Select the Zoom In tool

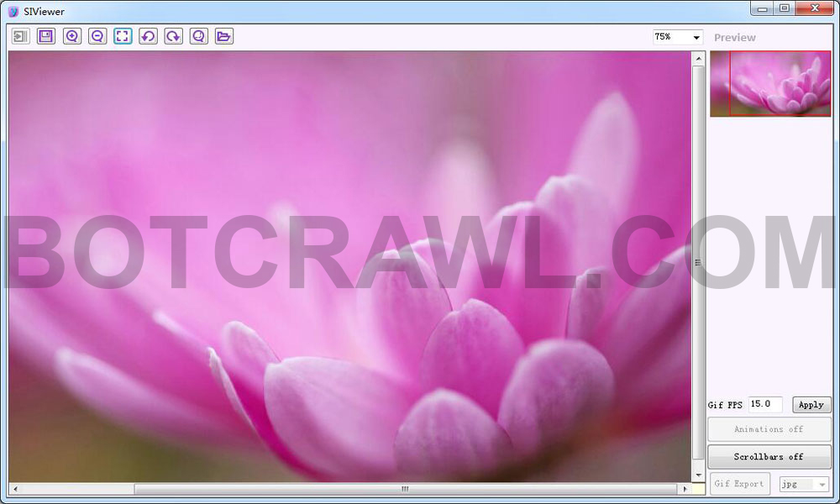pos(71,35)
